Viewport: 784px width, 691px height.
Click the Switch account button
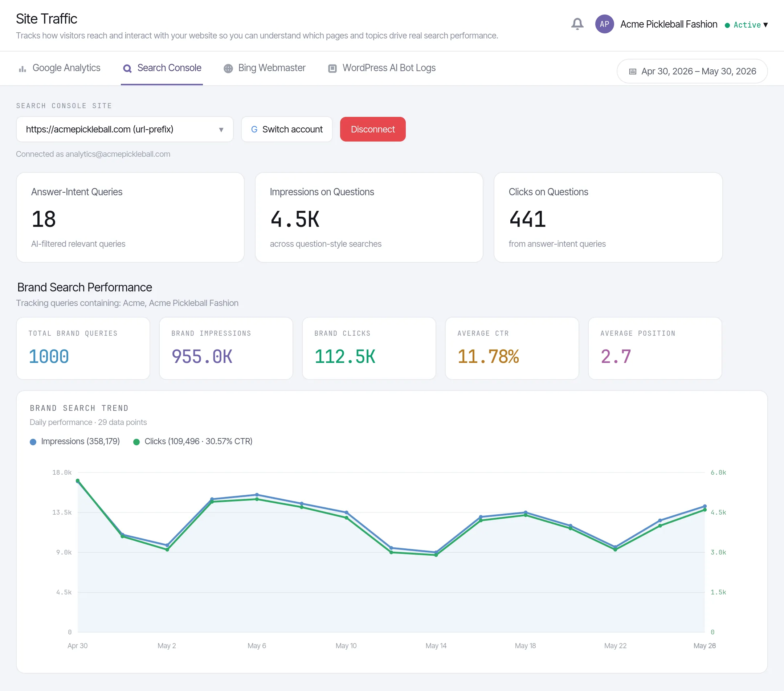[x=286, y=129]
